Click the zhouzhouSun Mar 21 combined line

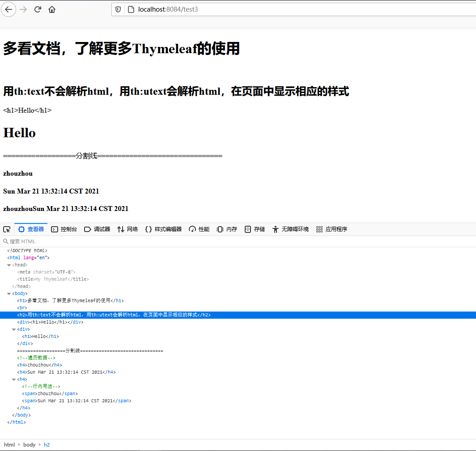point(66,209)
